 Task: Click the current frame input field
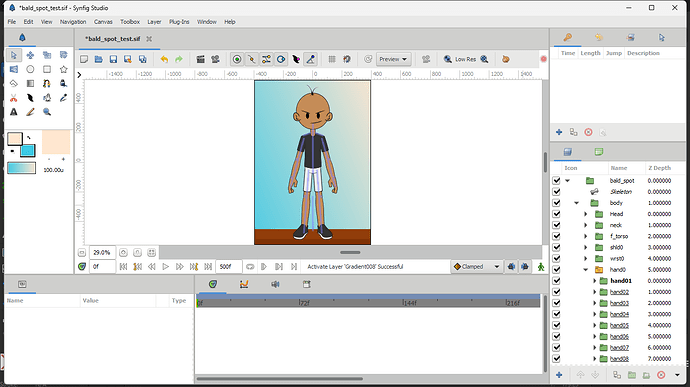[102, 266]
